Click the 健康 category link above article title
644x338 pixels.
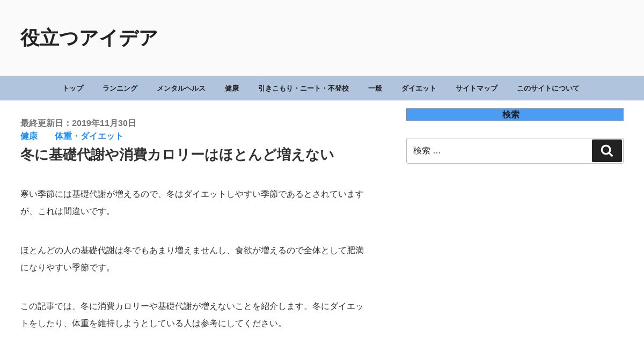[29, 136]
